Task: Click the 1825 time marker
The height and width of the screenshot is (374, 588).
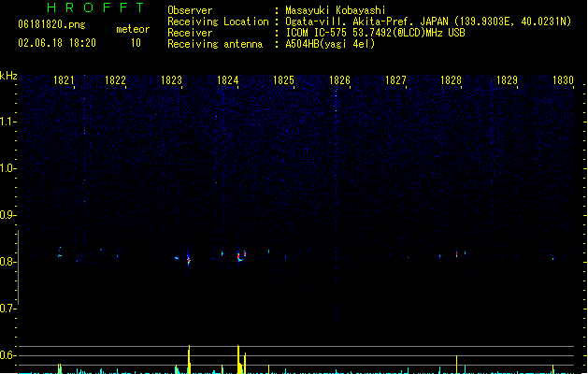Action: (x=283, y=80)
